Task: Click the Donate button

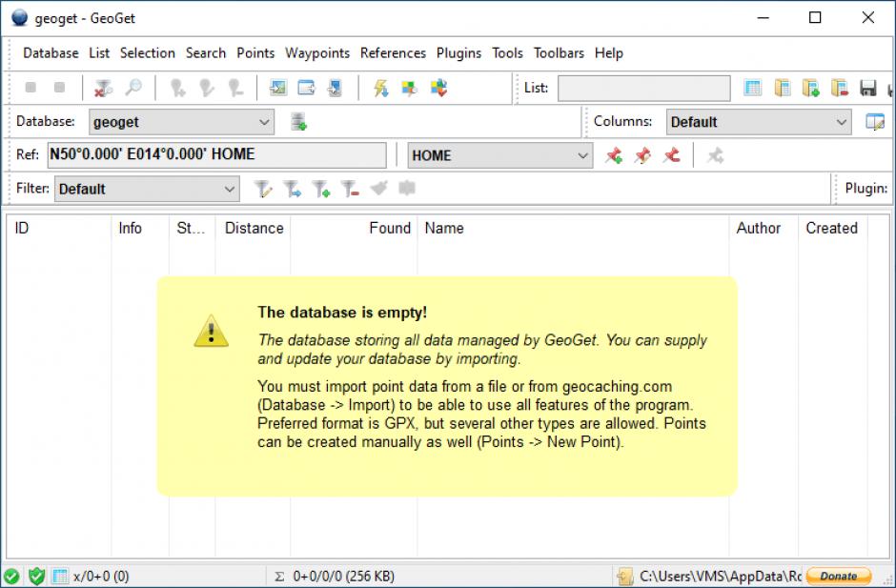Action: click(x=839, y=576)
